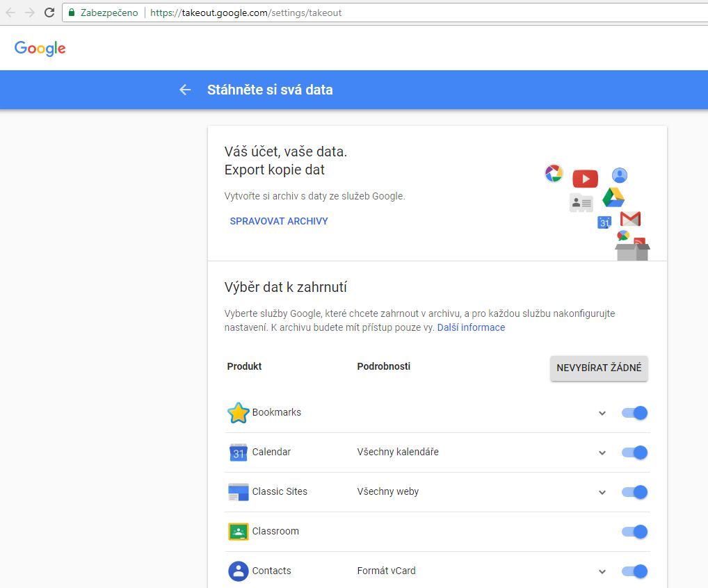This screenshot has width=708, height=588.
Task: Click the gray box archive illustration
Action: point(633,252)
